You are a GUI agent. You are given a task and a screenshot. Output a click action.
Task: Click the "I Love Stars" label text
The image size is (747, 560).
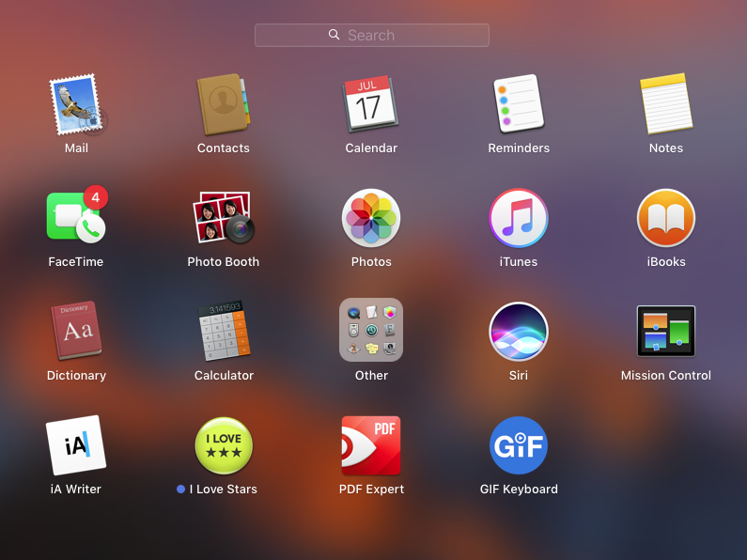click(223, 490)
